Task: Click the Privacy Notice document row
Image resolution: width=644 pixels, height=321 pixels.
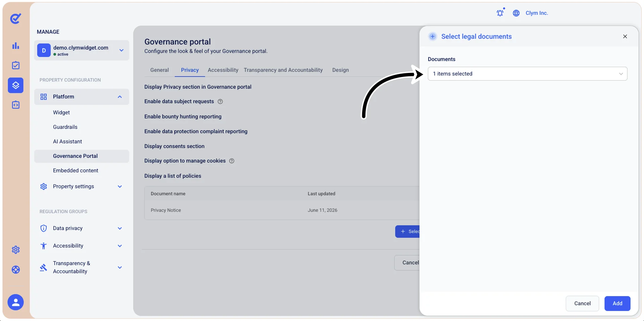Action: [x=282, y=210]
